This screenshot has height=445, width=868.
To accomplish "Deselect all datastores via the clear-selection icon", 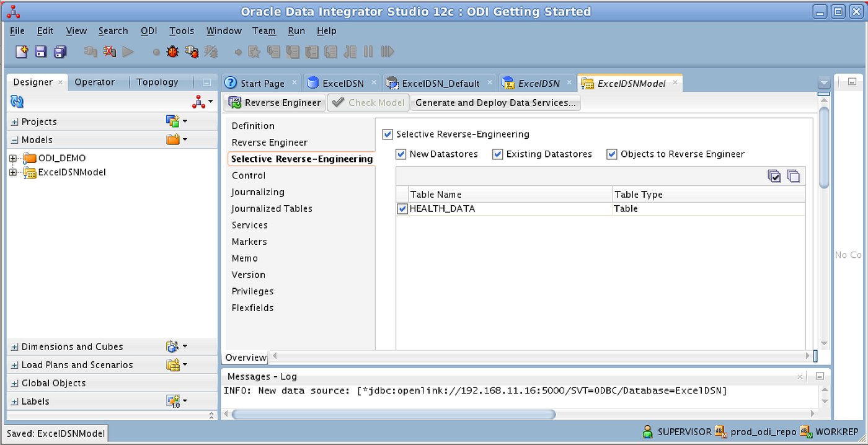I will click(x=794, y=176).
